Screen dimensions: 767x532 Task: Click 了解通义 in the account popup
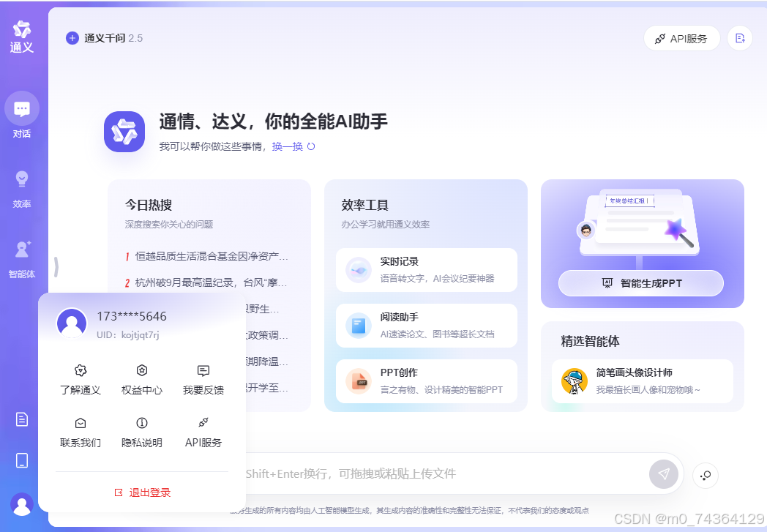coord(81,380)
